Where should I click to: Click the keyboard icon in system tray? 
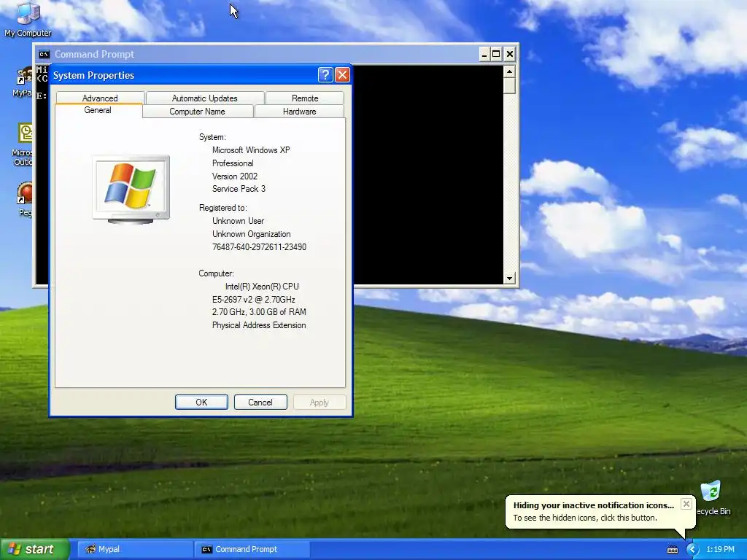pyautogui.click(x=672, y=550)
